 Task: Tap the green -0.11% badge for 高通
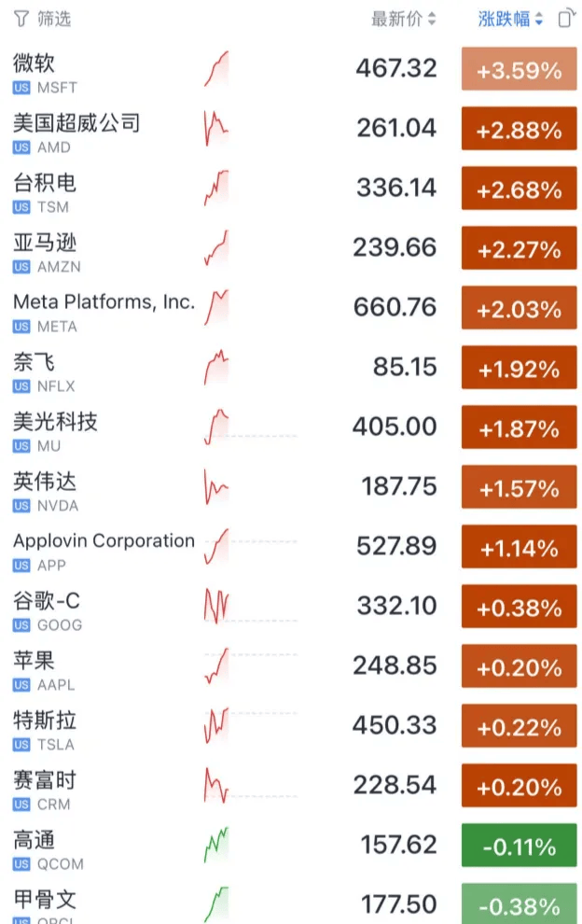point(519,847)
